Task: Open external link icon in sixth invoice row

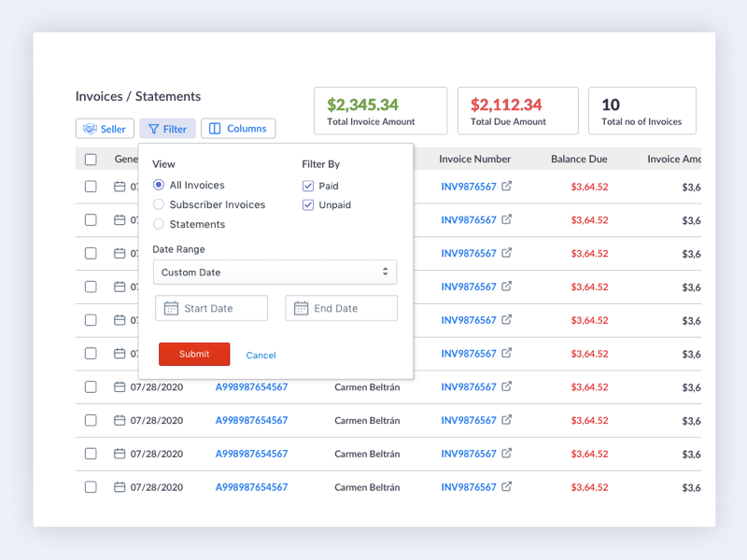Action: click(507, 353)
